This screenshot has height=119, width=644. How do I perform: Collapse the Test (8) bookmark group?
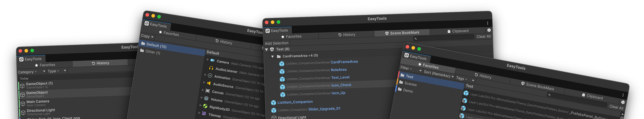[x=266, y=50]
